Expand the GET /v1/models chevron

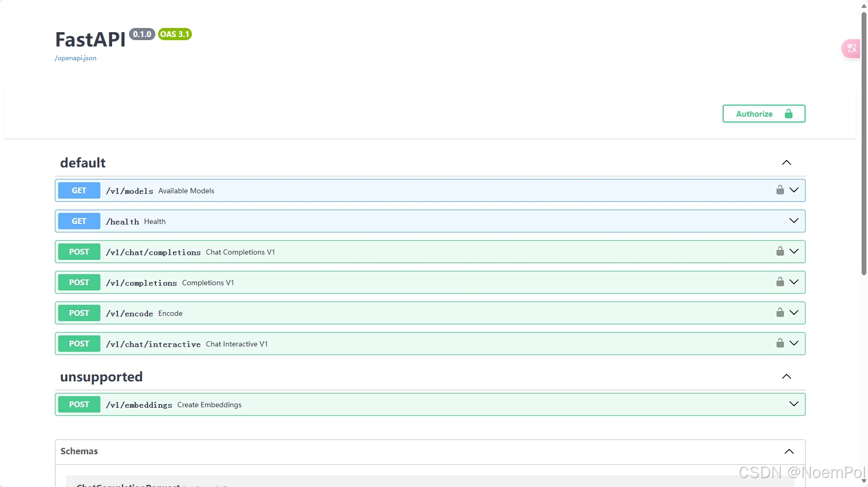tap(794, 190)
